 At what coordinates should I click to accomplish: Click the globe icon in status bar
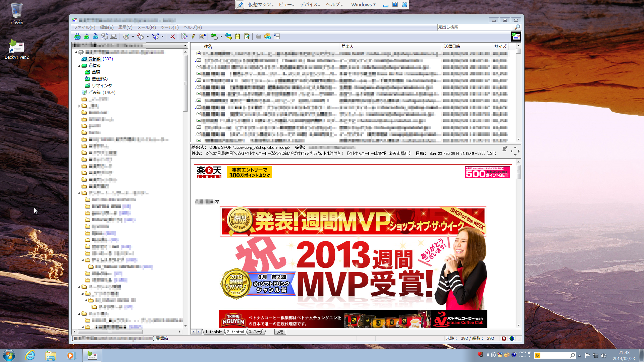[512, 339]
